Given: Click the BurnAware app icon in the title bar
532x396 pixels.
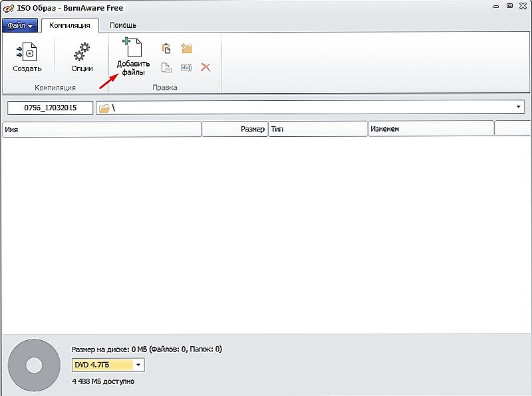Looking at the screenshot, I should coord(8,8).
